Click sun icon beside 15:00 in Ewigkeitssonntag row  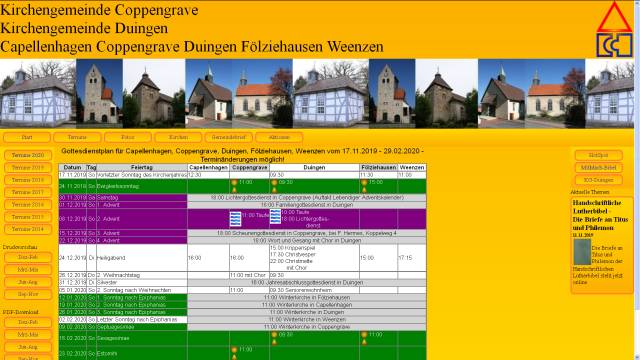point(364,186)
